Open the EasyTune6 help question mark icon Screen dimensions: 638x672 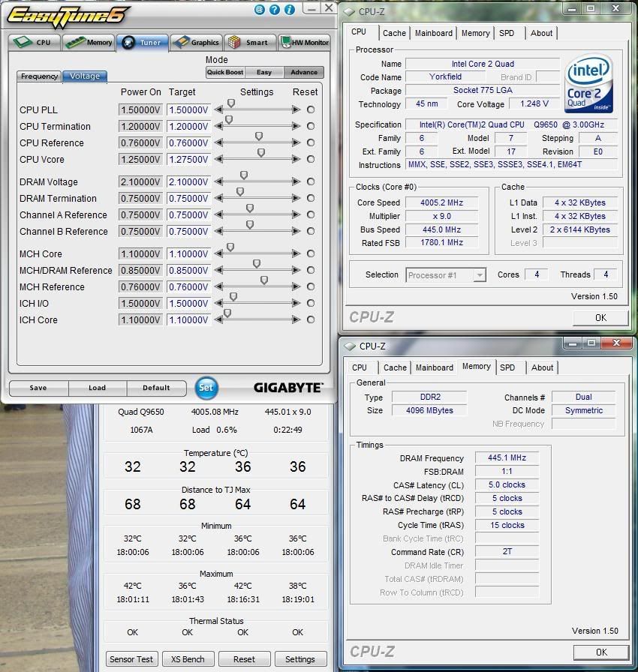[275, 10]
